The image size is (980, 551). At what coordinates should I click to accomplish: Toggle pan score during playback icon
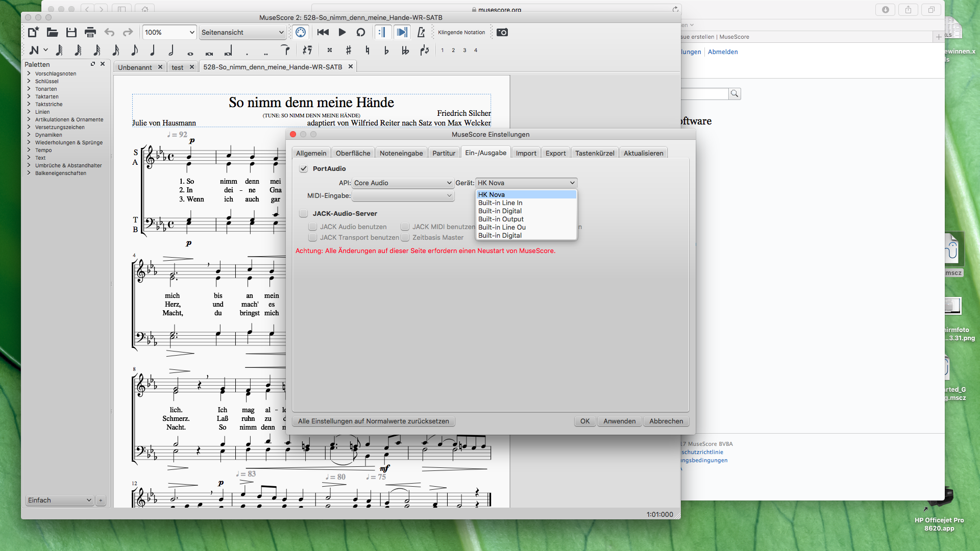tap(402, 32)
